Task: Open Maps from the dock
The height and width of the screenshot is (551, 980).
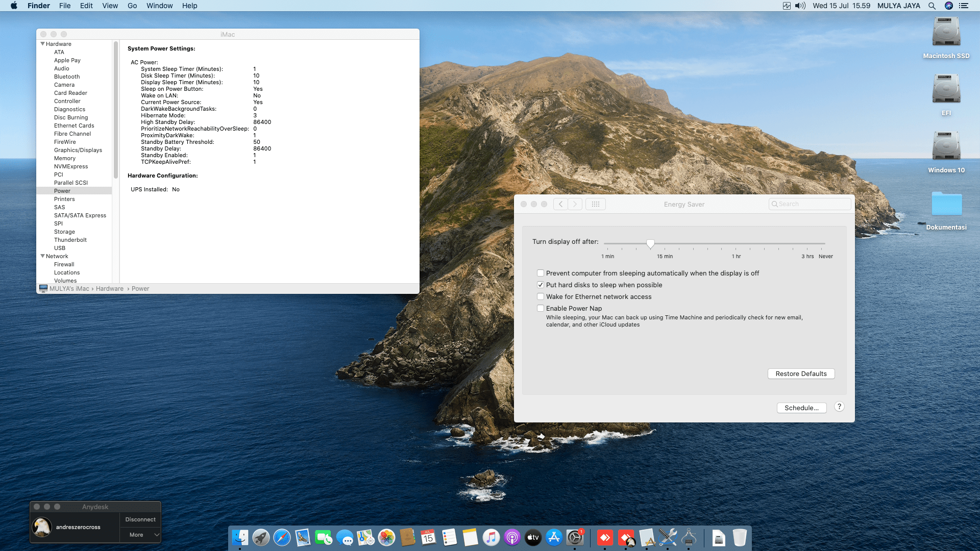Action: click(365, 537)
